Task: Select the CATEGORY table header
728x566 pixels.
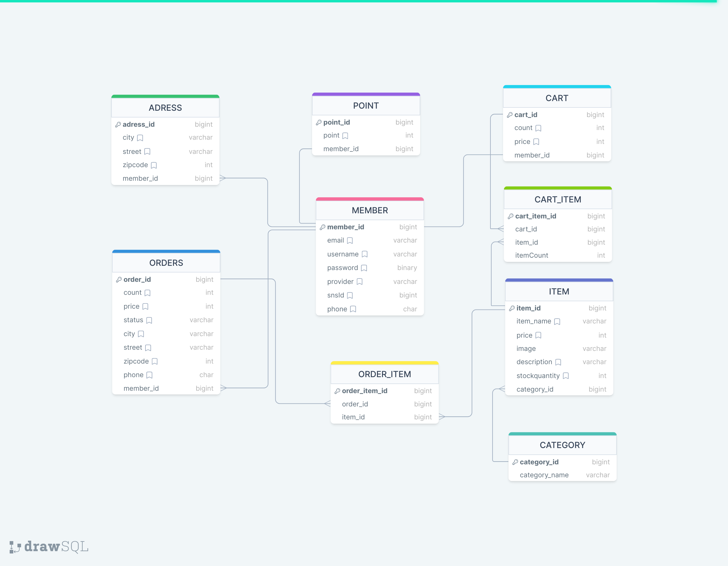Action: click(x=563, y=445)
